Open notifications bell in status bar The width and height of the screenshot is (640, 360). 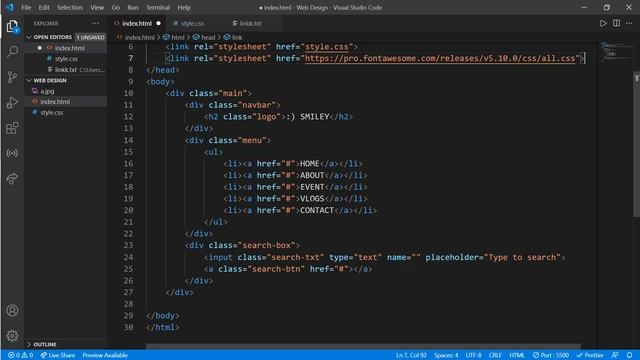coord(629,355)
